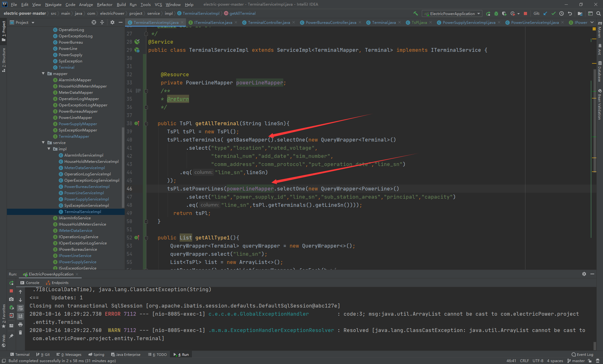Rerun ElectricPowerApplication from the top toolbar
603x364 pixels.
[488, 13]
